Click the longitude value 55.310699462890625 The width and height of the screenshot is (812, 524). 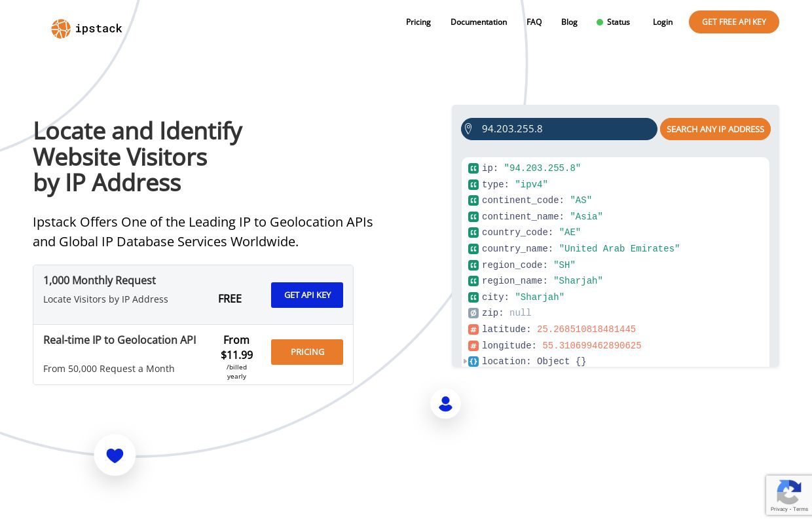tap(592, 346)
